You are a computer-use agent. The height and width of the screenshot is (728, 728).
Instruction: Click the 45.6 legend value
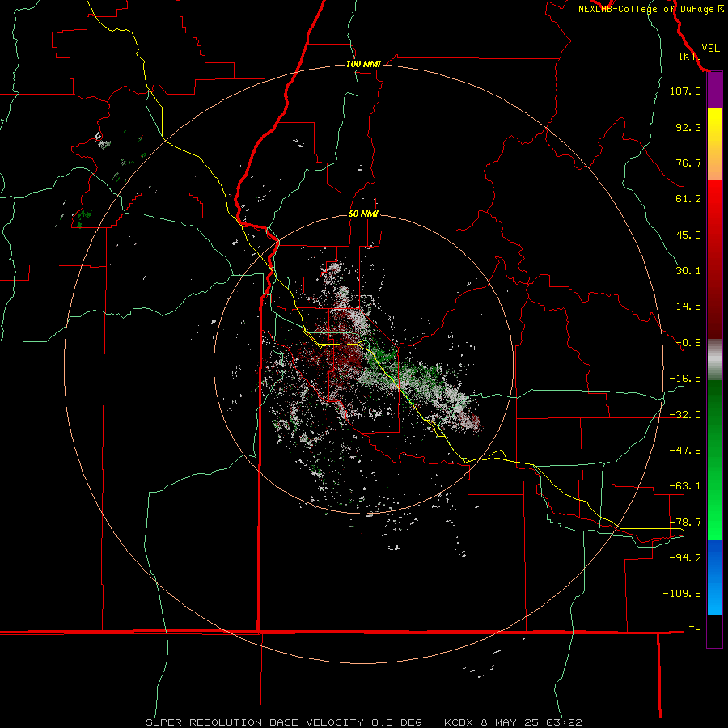tap(688, 235)
